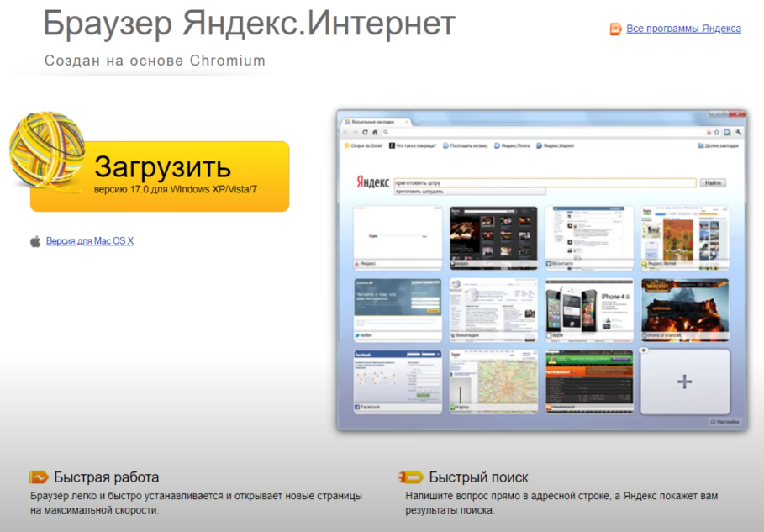This screenshot has height=532, width=764.
Task: Open the Чемпионат visual bookmark thumbnail
Action: 589,382
